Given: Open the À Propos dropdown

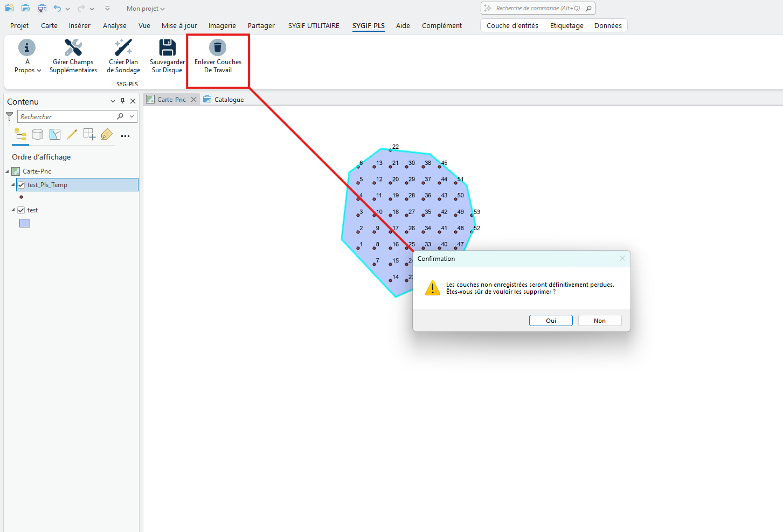Looking at the screenshot, I should tap(27, 70).
